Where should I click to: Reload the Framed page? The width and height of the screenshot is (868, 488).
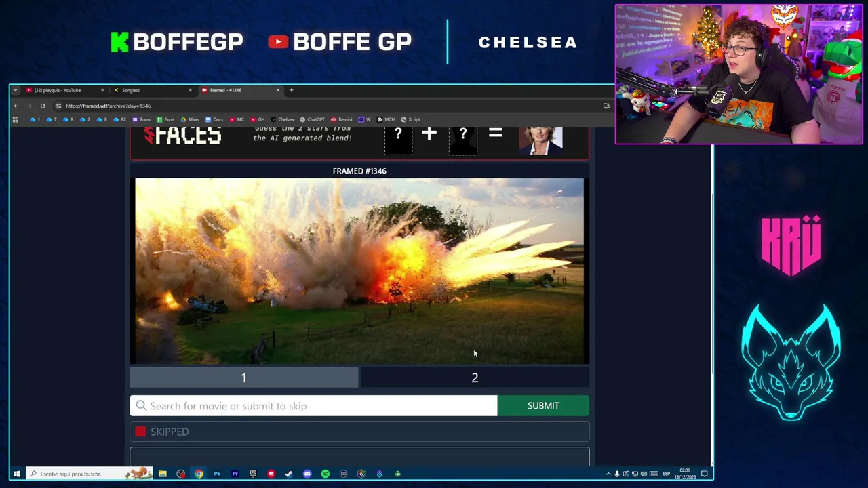pyautogui.click(x=43, y=106)
